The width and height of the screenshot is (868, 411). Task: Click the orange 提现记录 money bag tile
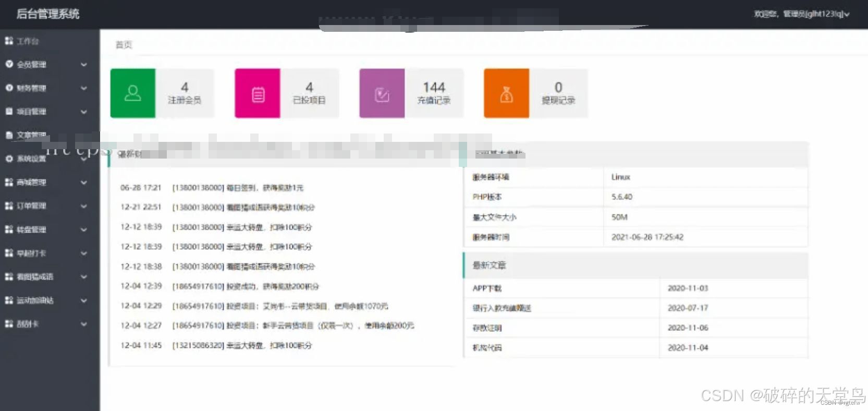click(x=507, y=93)
